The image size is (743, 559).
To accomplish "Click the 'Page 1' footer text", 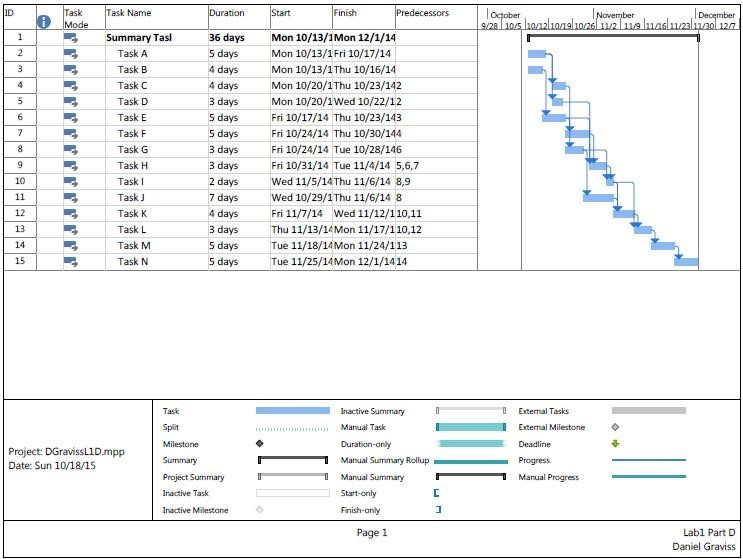I will pos(372,532).
